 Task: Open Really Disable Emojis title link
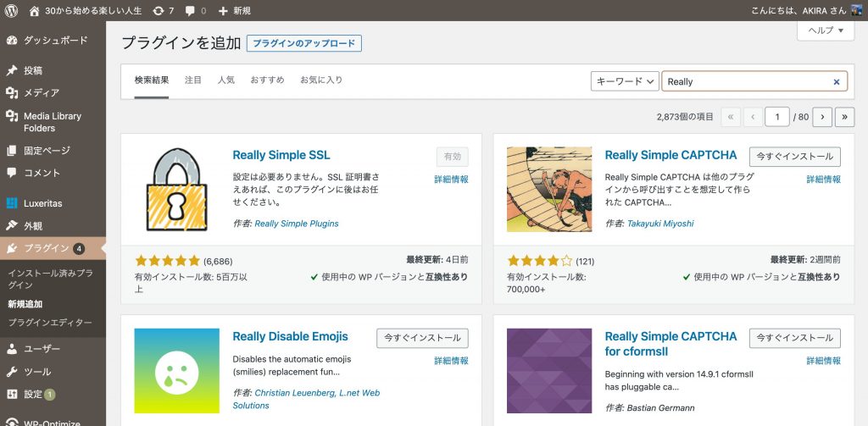[291, 336]
